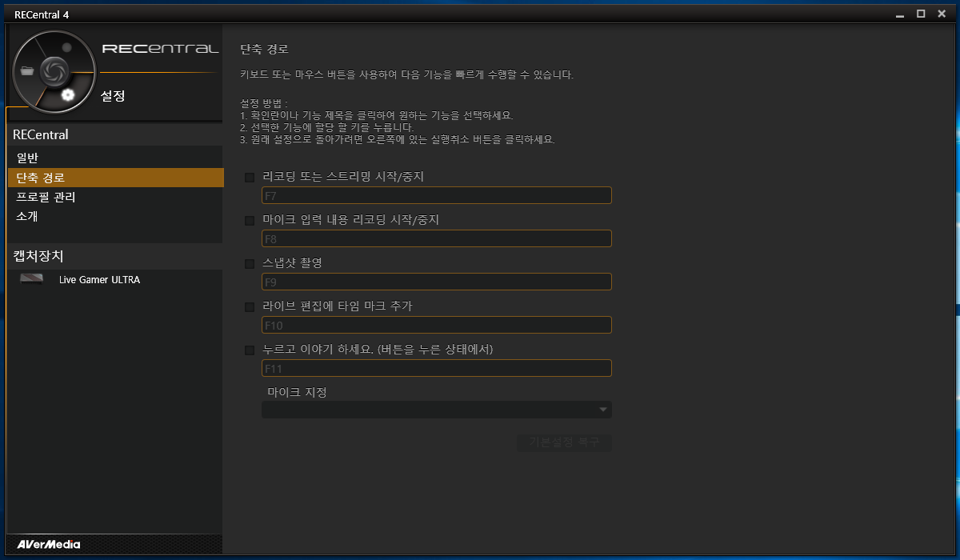
Task: Click the F7 hotkey field
Action: pyautogui.click(x=437, y=195)
